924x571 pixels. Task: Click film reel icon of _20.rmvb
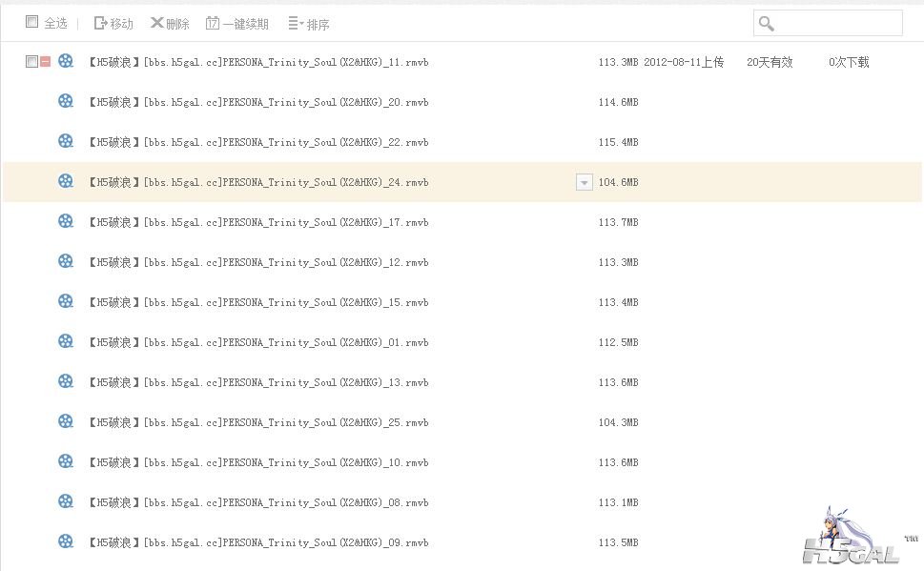[65, 101]
